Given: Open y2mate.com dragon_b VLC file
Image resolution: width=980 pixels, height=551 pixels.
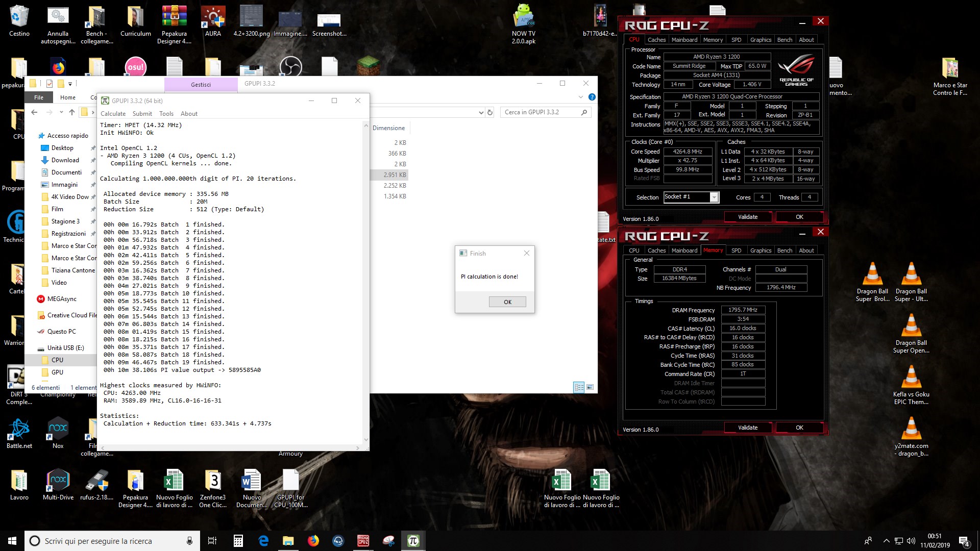Looking at the screenshot, I should coord(911,437).
